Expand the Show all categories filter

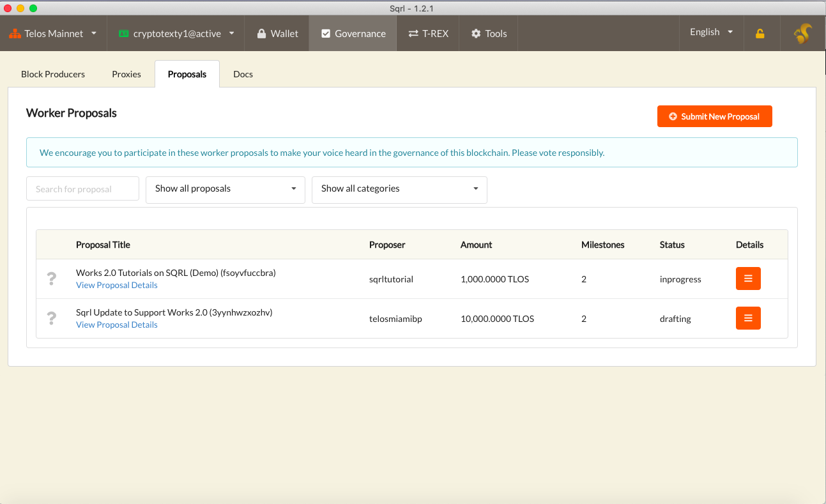tap(399, 190)
